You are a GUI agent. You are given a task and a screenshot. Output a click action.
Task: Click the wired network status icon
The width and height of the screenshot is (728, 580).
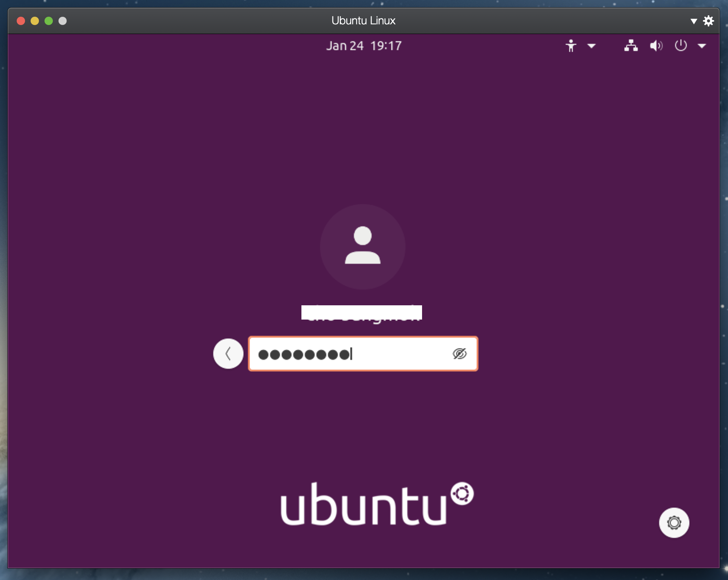coord(631,46)
